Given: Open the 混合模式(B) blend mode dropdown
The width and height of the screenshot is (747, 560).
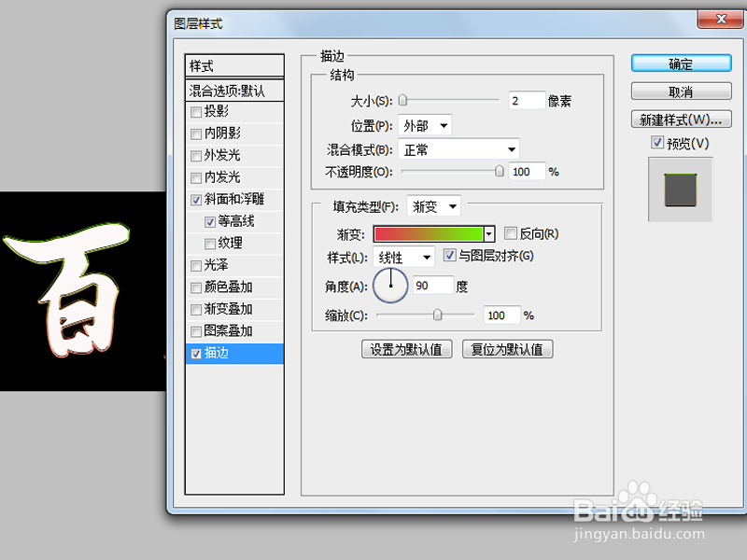Looking at the screenshot, I should click(x=458, y=150).
